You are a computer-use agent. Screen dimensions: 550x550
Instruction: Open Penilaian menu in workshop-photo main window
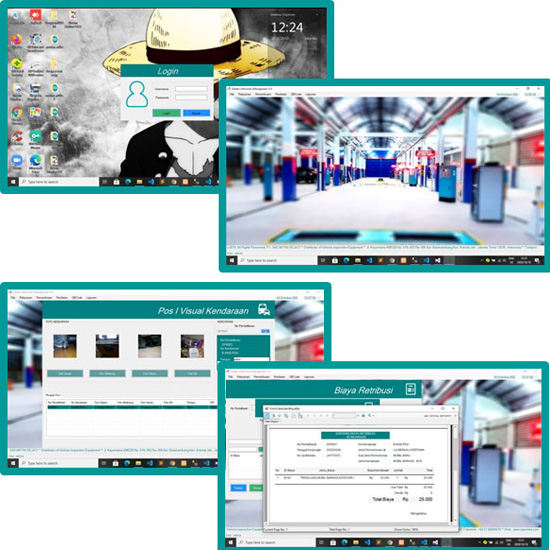coord(281,94)
